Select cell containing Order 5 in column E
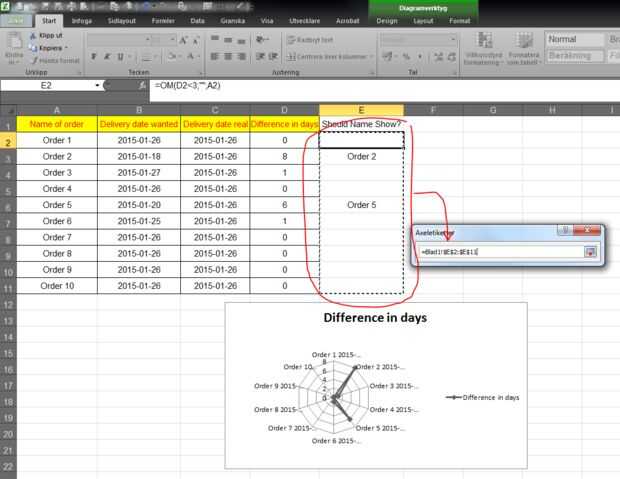Viewport: 620px width, 479px height. click(x=361, y=205)
